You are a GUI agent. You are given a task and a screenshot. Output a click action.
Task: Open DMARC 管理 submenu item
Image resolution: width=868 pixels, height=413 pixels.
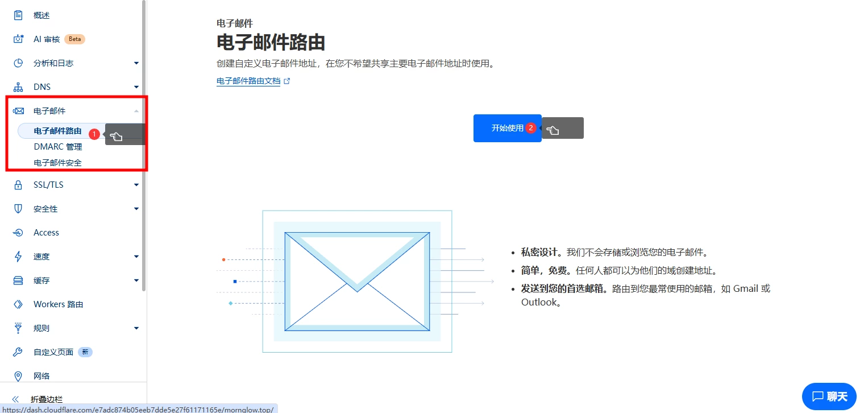click(x=57, y=147)
